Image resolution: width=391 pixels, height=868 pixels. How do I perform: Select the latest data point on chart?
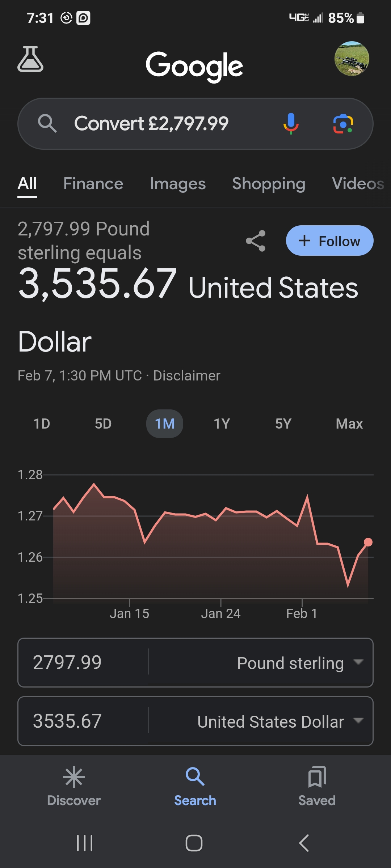[x=368, y=542]
